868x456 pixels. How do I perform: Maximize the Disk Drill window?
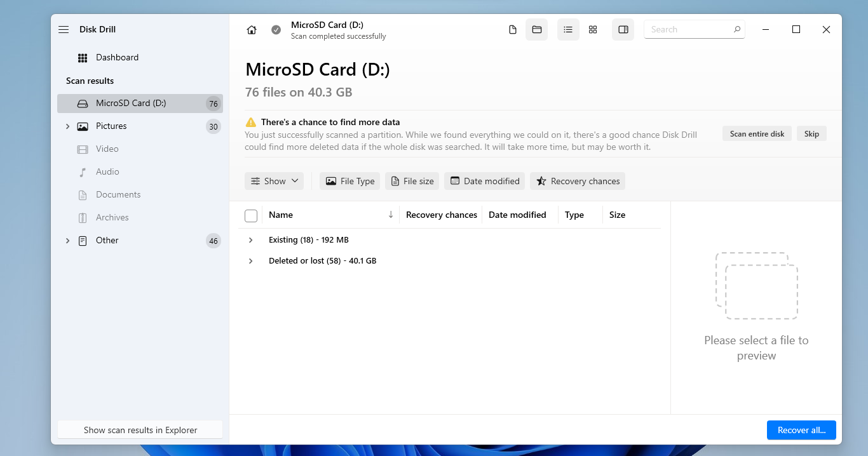796,29
